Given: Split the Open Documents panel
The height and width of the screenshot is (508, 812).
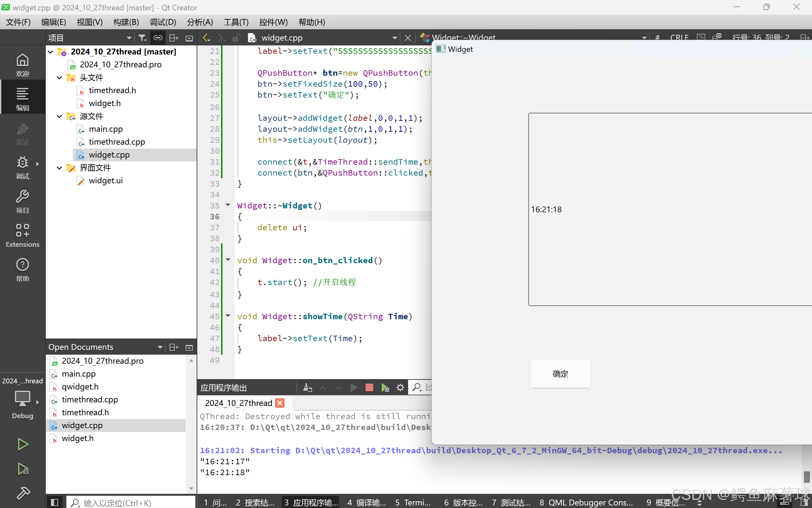Looking at the screenshot, I should point(173,347).
